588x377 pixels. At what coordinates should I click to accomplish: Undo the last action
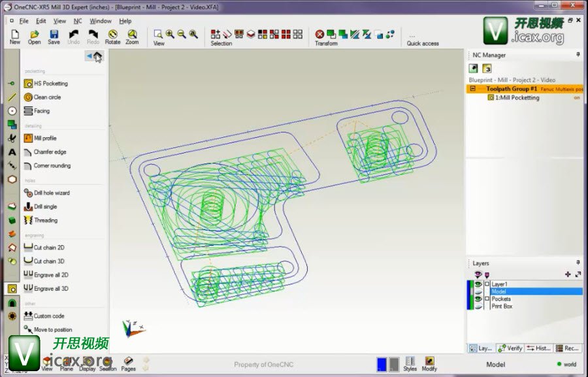click(73, 37)
